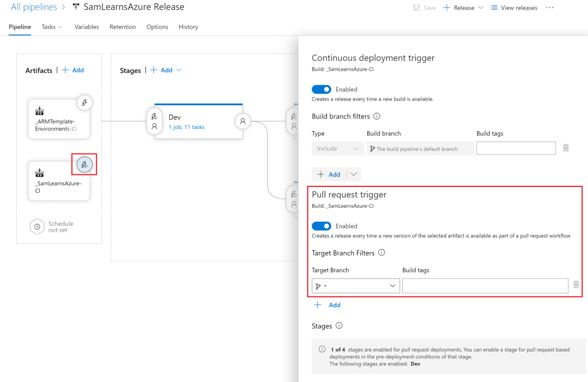Delete the target branch filter row
Screen dimensions: 588x382
pyautogui.click(x=576, y=285)
